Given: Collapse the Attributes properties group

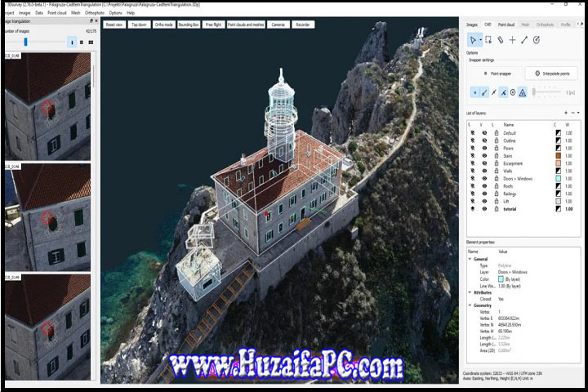Looking at the screenshot, I should (x=470, y=292).
